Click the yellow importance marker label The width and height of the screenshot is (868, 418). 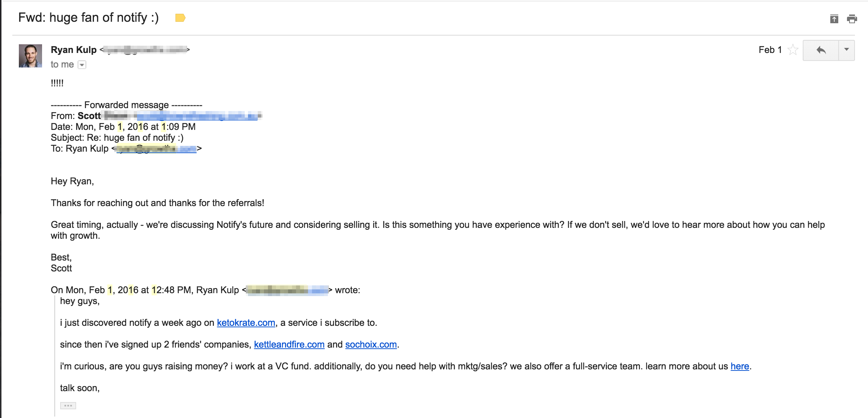pyautogui.click(x=180, y=18)
